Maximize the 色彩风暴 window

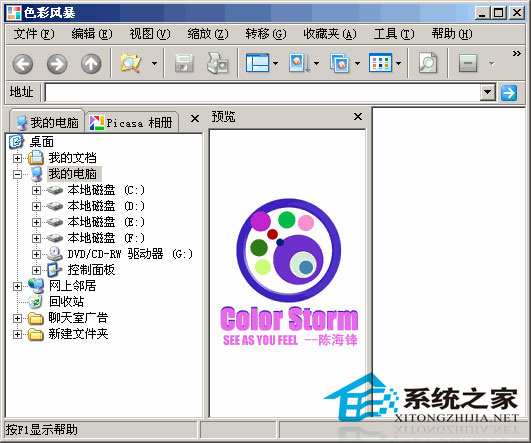499,13
